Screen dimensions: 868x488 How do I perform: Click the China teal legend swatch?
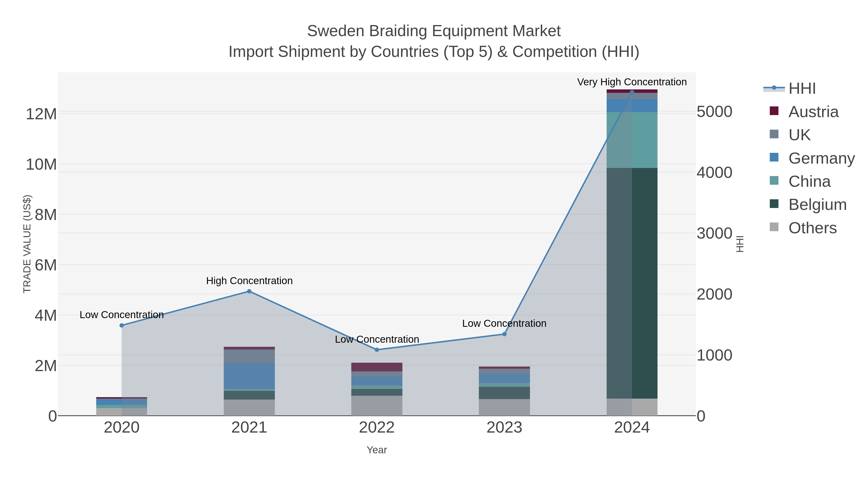point(774,180)
